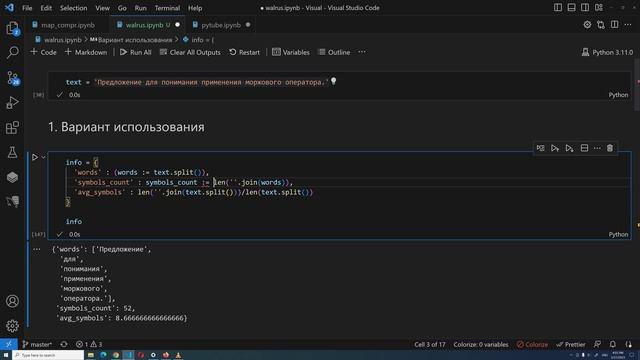Toggle Colorize in the status bar

pos(532,344)
